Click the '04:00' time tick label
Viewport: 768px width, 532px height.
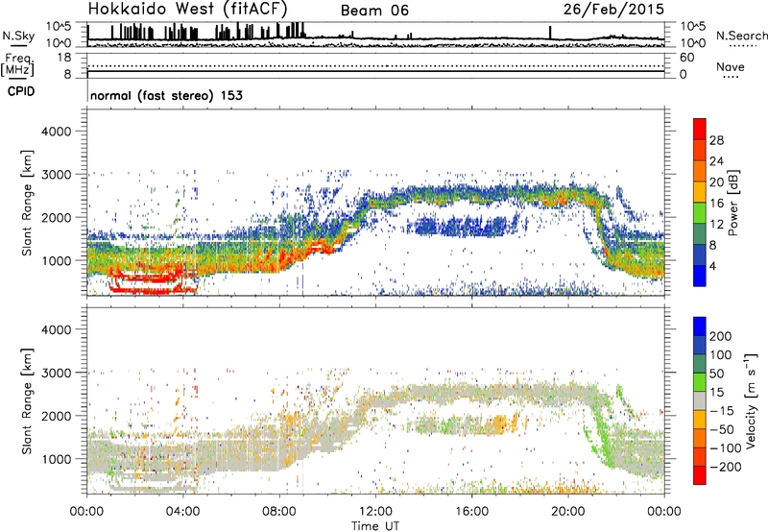pos(183,512)
